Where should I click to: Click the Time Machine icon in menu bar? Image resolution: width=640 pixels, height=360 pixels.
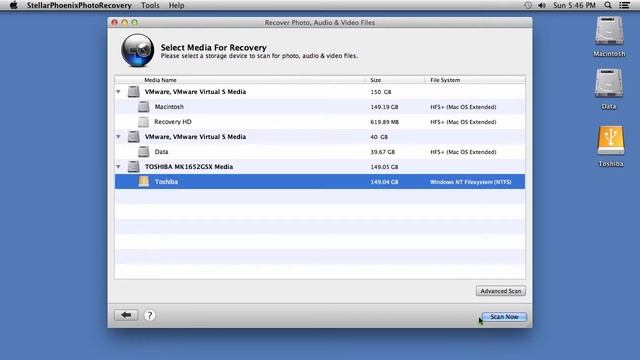coord(528,5)
